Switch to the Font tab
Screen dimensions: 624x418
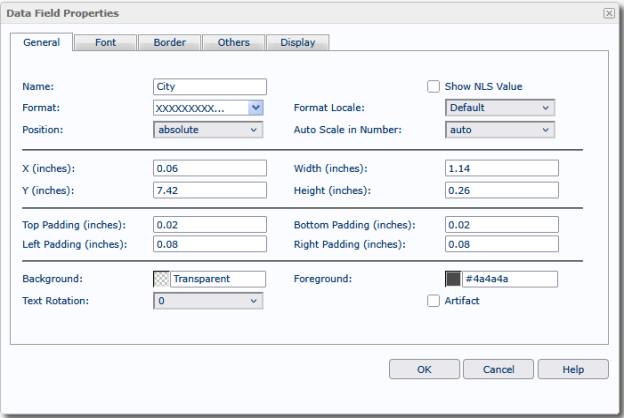point(105,43)
